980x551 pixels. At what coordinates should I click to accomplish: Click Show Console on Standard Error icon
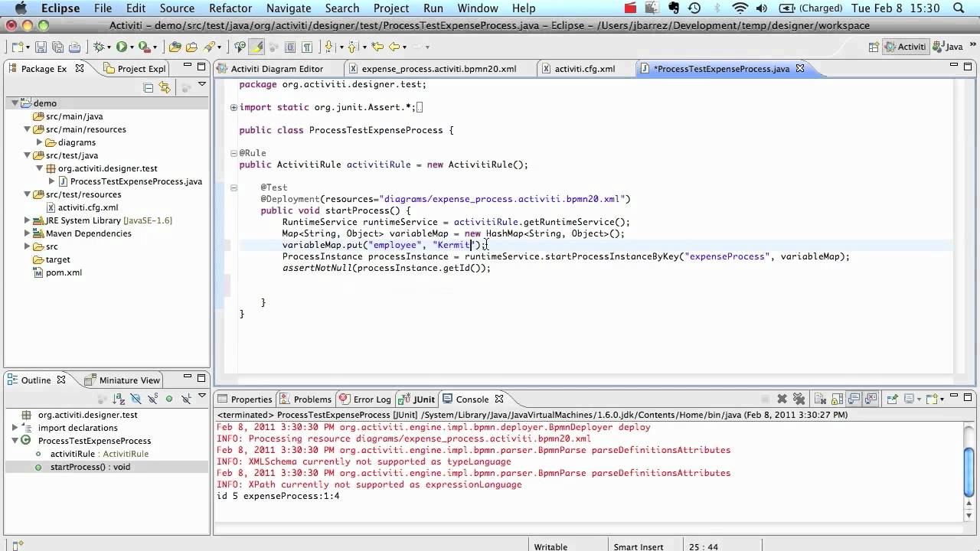[871, 399]
